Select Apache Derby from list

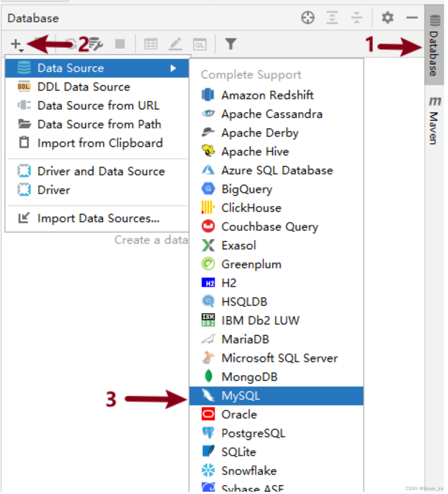click(x=276, y=133)
